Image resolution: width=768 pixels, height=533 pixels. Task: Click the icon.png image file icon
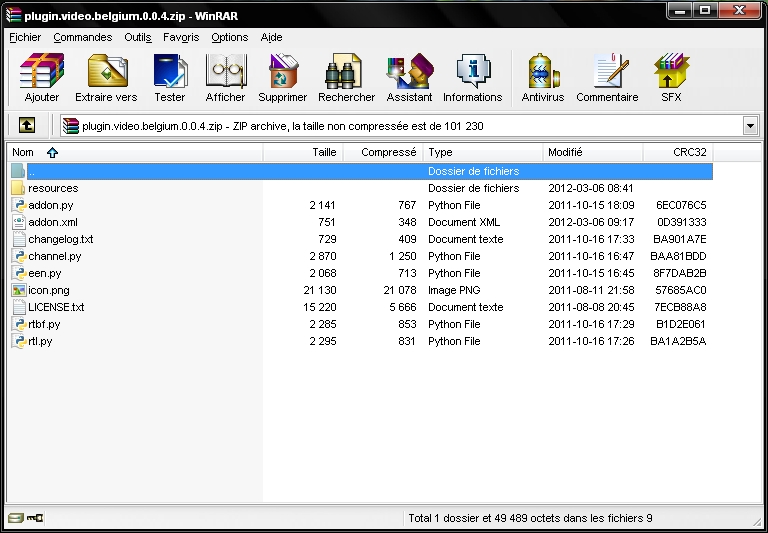click(19, 290)
